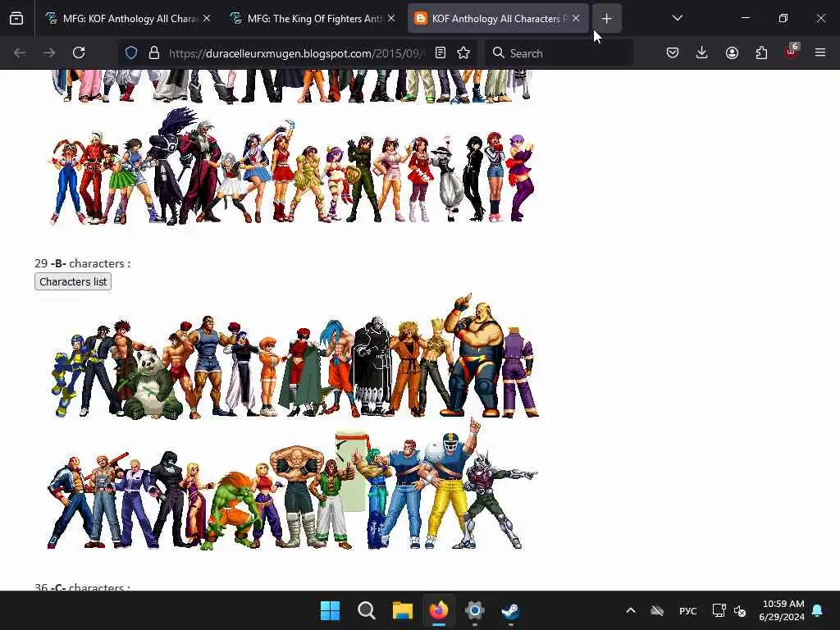Screen dimensions: 840x630
Task: Click the Firefox taskbar icon
Action: (x=439, y=610)
